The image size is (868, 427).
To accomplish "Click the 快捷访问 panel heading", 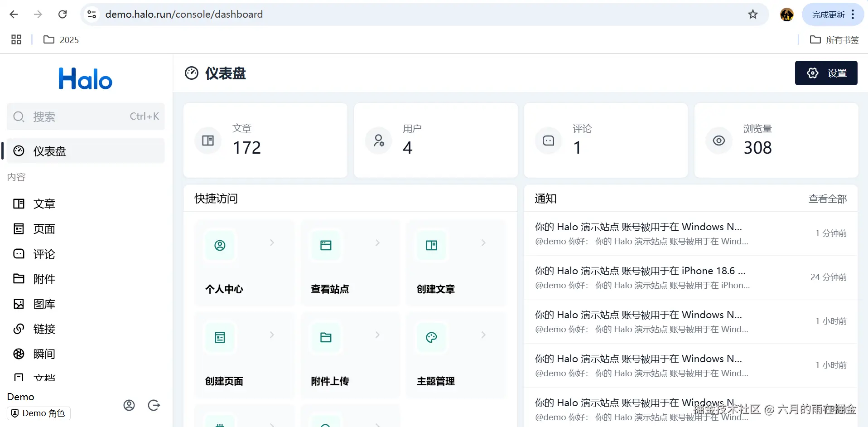I will (216, 199).
